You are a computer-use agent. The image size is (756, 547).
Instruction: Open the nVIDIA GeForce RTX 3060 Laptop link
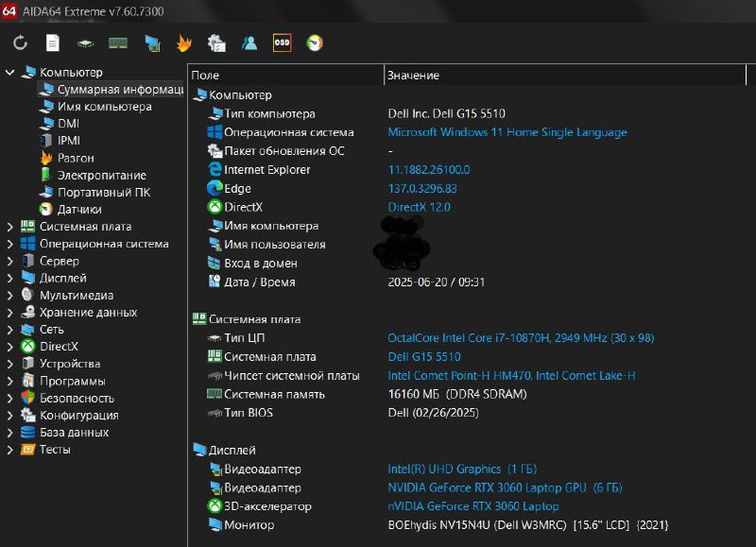473,506
